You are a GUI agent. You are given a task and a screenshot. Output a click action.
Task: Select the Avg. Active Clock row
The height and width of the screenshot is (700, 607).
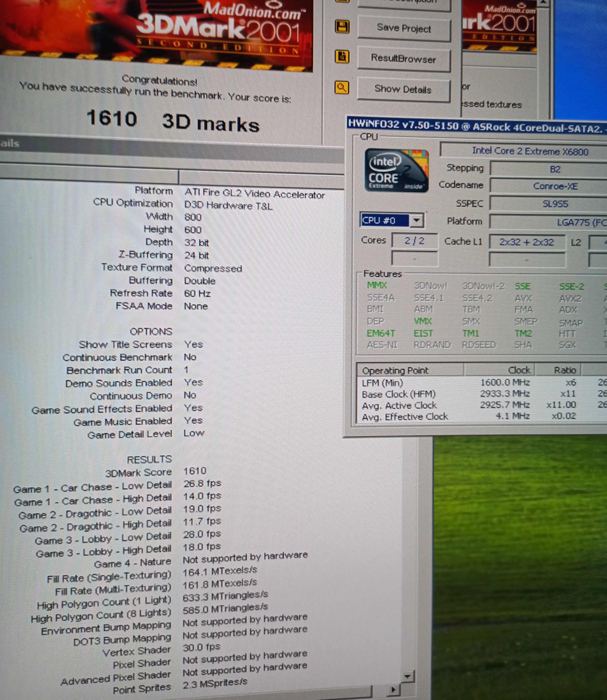[x=482, y=405]
